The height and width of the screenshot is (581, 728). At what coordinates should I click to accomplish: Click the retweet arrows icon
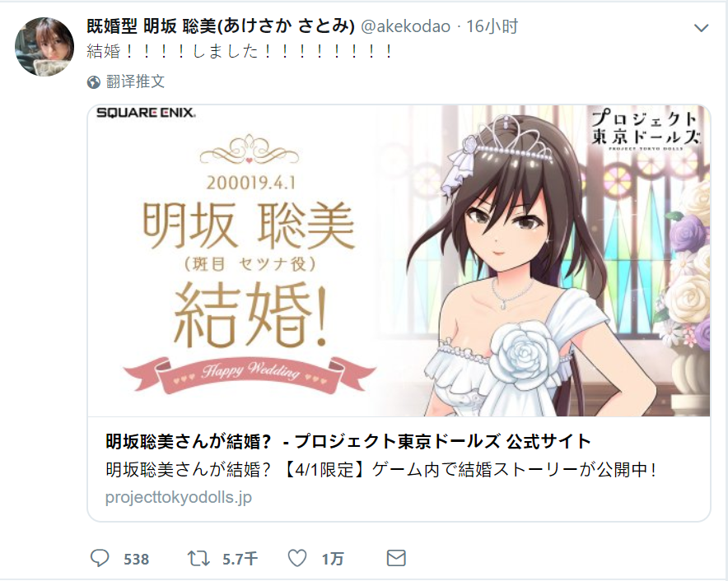tap(198, 558)
